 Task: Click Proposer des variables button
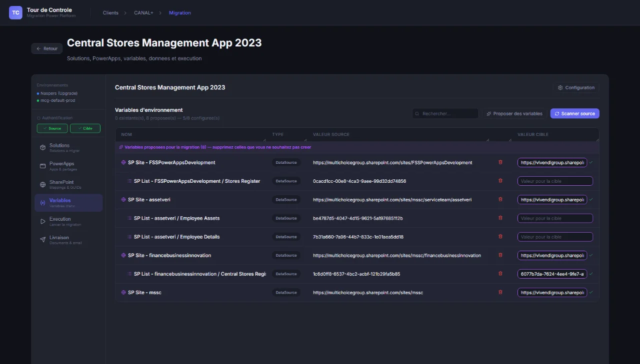click(x=514, y=114)
